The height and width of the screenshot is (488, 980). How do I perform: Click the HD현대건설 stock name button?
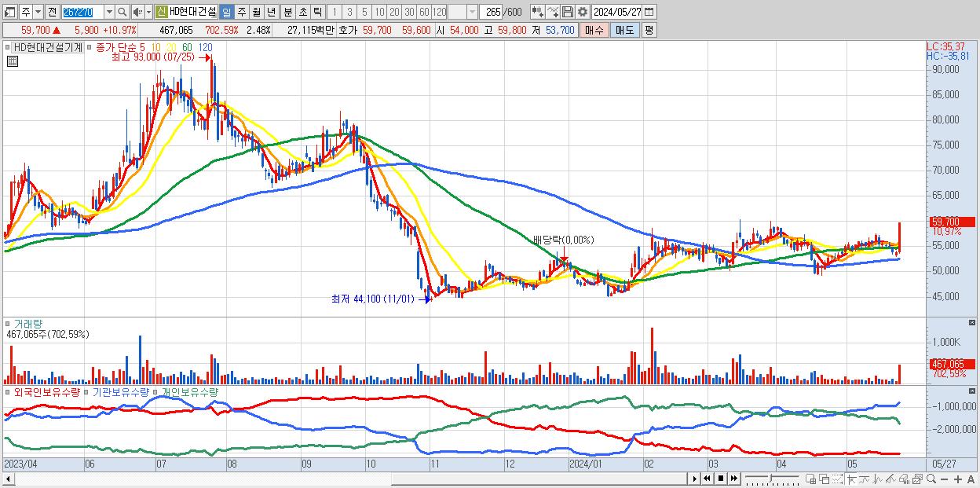193,12
